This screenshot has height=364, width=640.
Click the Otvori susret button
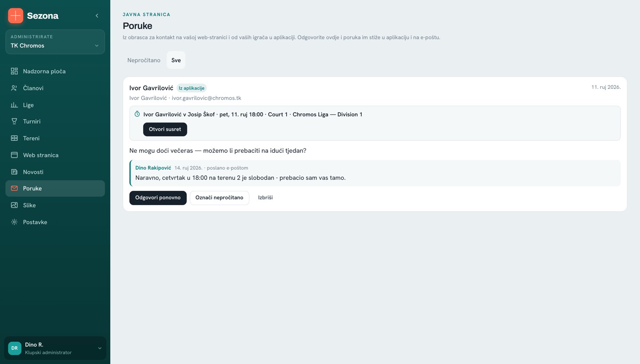[x=165, y=129]
